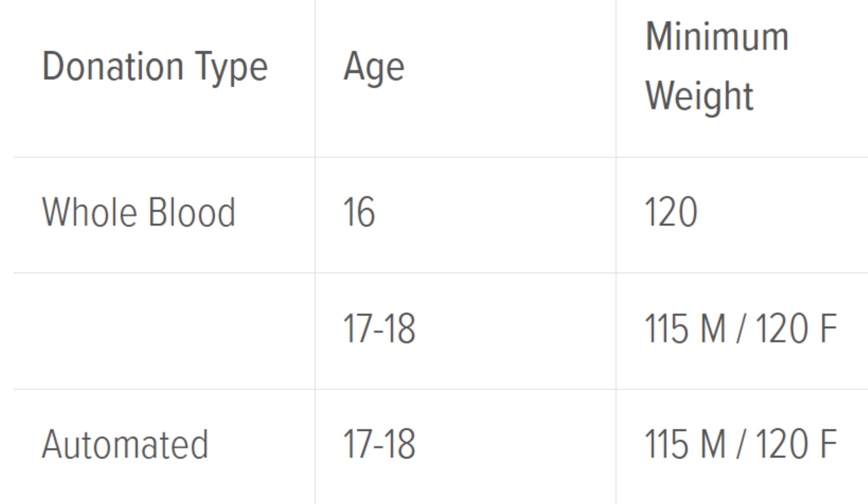The height and width of the screenshot is (504, 868).
Task: Click "115 M / 120 F" in Automated row
Action: click(x=741, y=444)
